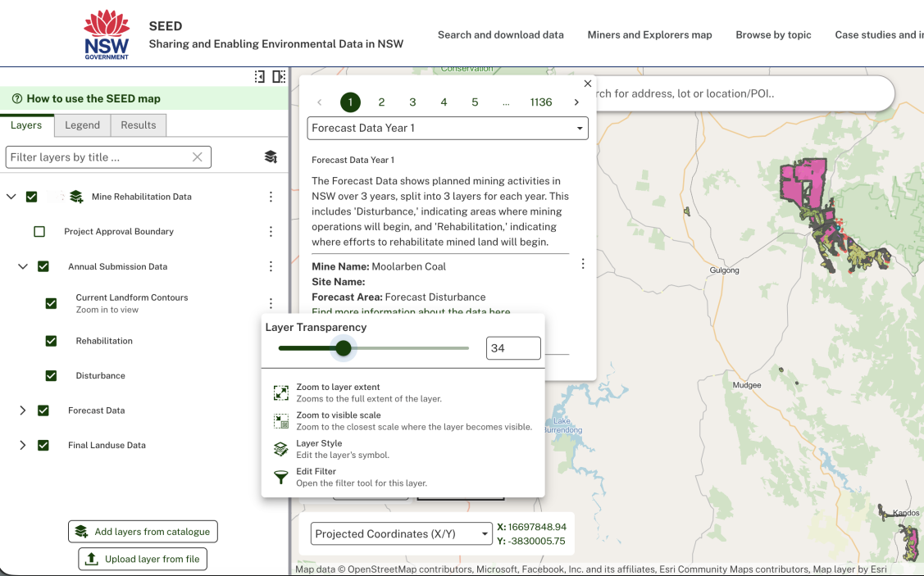Select Layer Style option
The width and height of the screenshot is (924, 576).
coord(403,449)
